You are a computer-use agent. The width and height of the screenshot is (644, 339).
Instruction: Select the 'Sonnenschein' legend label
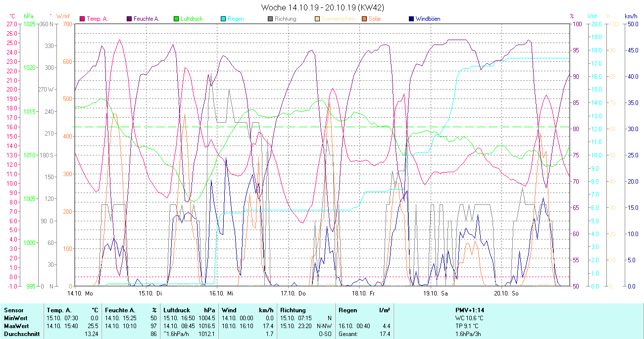[x=338, y=19]
